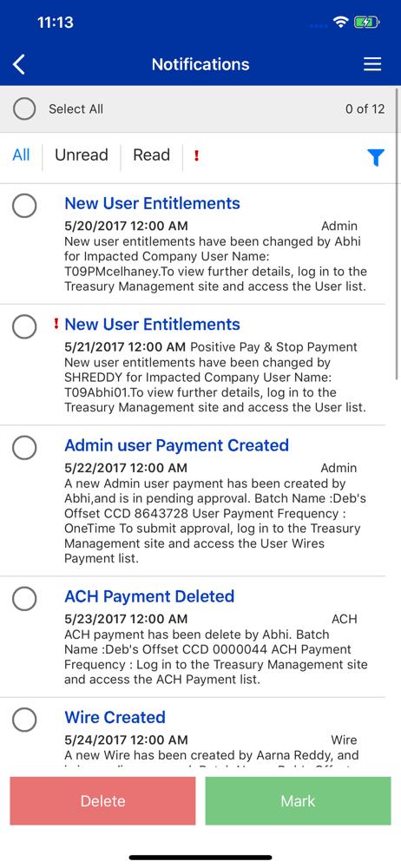Screen dimensions: 401x868
Task: Select the ACH Payment Deleted circle
Action: tap(24, 598)
